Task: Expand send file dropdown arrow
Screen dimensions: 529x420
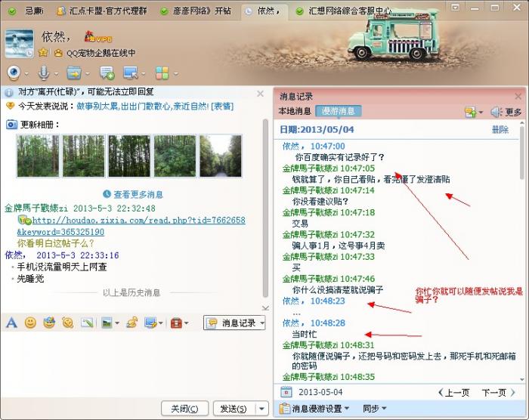Action: pyautogui.click(x=87, y=73)
